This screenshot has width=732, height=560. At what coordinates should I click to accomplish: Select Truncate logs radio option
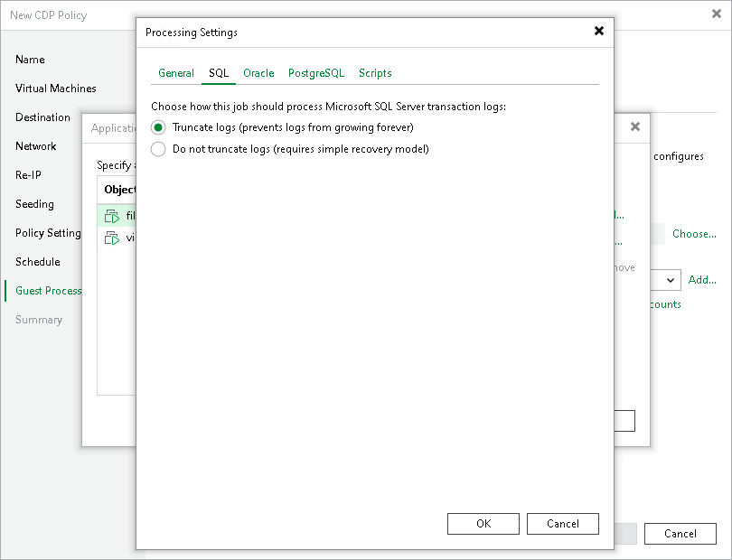click(158, 127)
